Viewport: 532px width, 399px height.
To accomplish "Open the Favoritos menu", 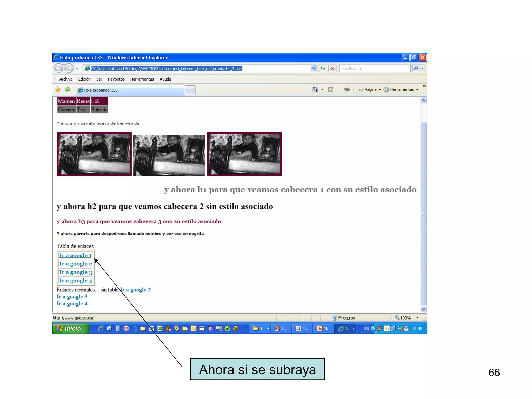I will (116, 79).
